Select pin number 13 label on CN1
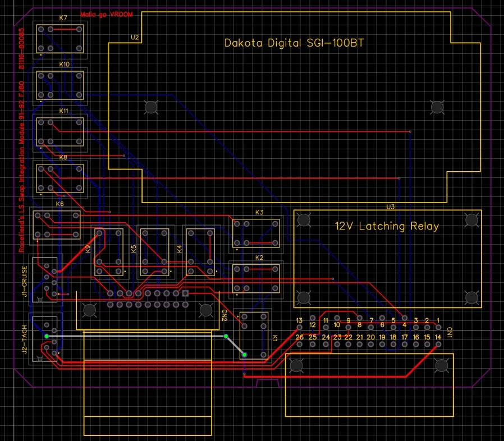Screen dimensions: 504x441 coord(299,320)
